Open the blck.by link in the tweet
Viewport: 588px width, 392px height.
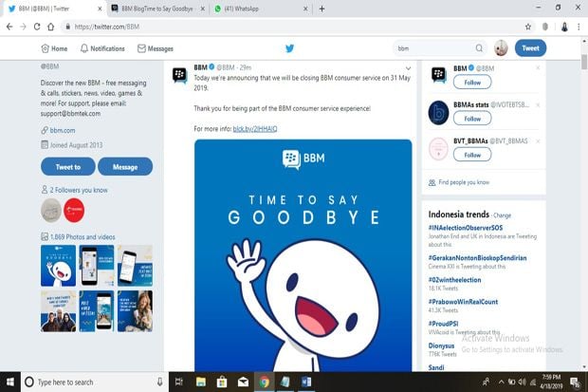[x=255, y=129]
